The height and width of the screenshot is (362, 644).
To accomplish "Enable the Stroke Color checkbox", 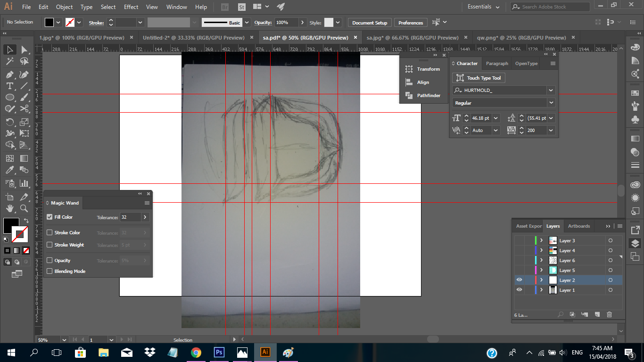I will [x=50, y=233].
